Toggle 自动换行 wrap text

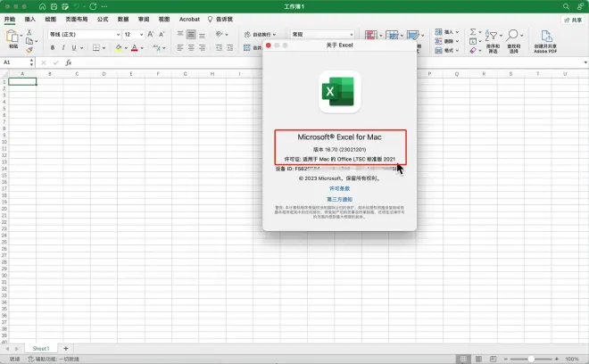(260, 34)
